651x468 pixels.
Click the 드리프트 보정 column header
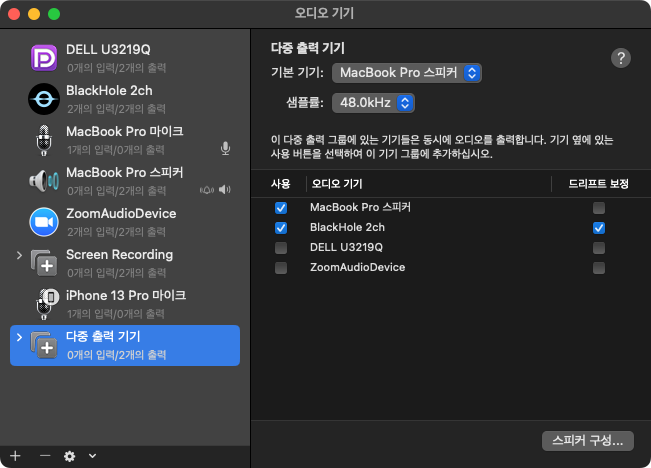[x=598, y=184]
